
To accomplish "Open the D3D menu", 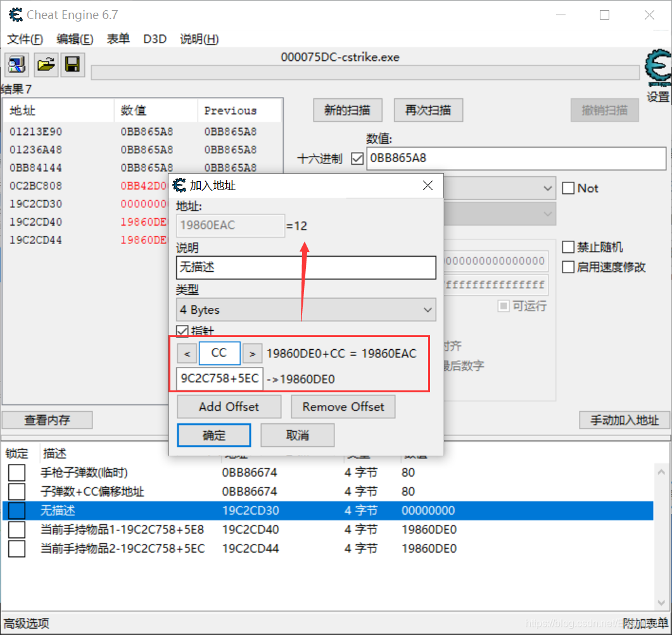I will (155, 39).
